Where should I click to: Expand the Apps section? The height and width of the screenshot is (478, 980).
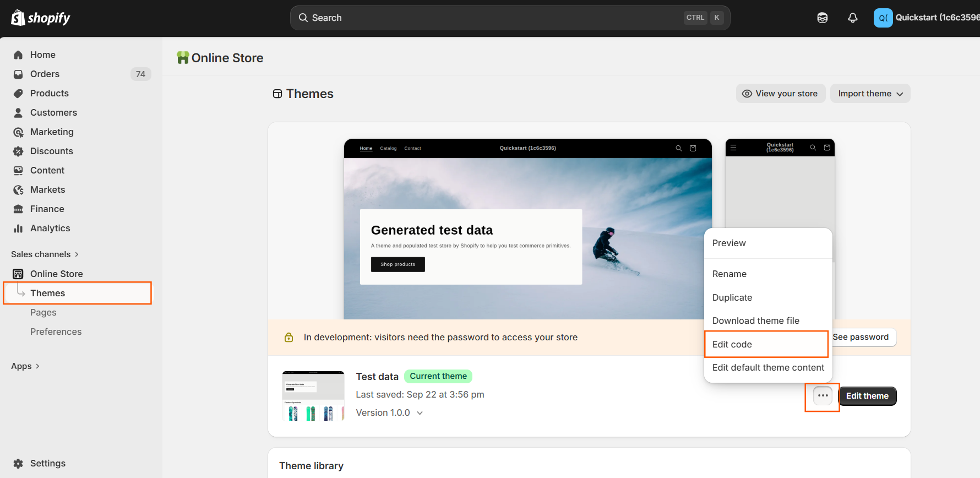25,366
